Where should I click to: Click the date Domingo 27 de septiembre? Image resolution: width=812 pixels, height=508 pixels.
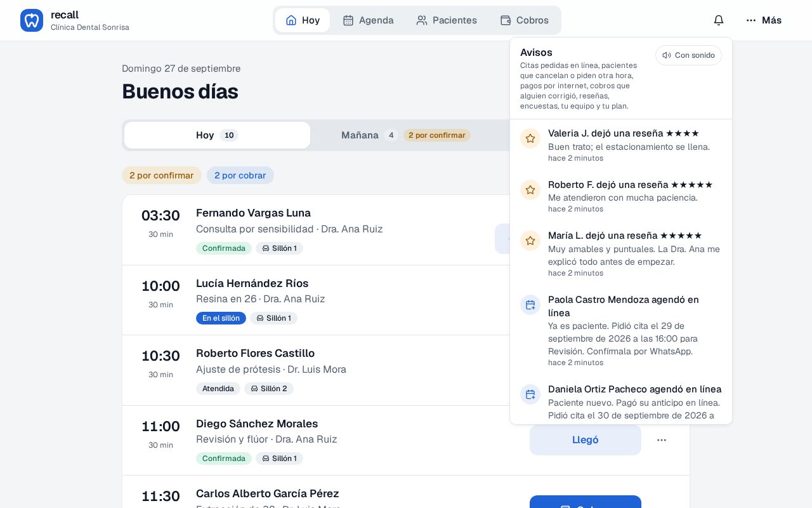point(181,69)
